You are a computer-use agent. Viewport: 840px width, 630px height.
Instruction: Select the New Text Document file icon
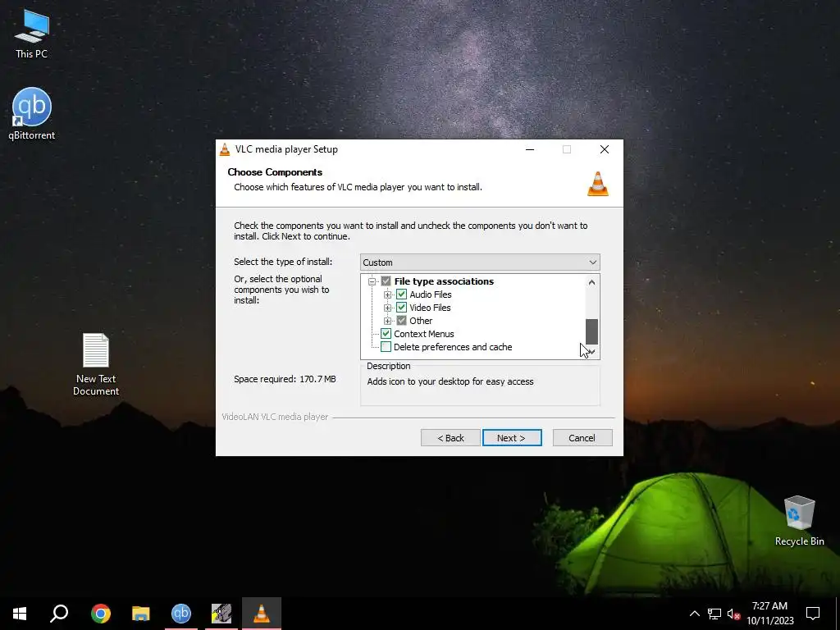click(96, 364)
